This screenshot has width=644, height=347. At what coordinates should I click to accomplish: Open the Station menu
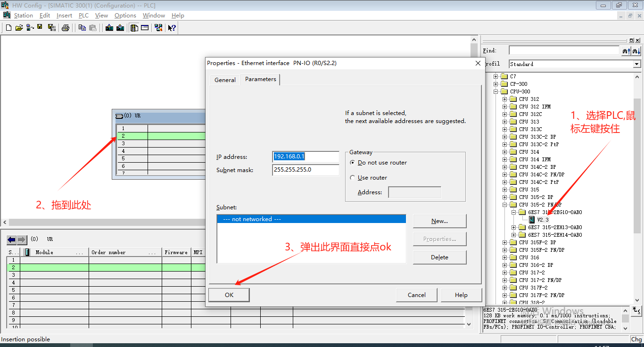[24, 16]
